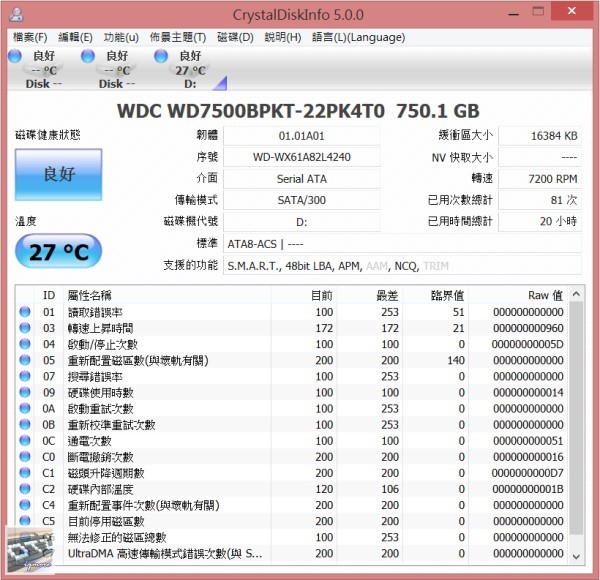Click the status orb for attribute C4 row
600x580 pixels.
tap(25, 505)
